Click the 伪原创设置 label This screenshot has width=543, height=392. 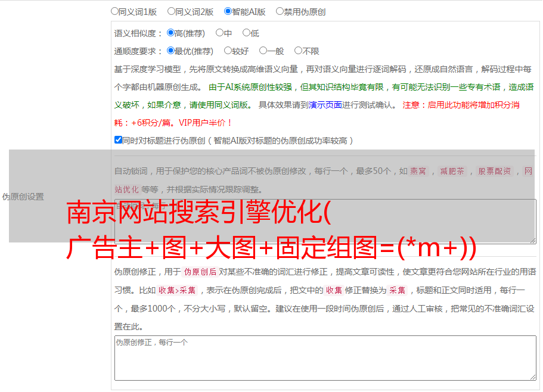pyautogui.click(x=23, y=197)
